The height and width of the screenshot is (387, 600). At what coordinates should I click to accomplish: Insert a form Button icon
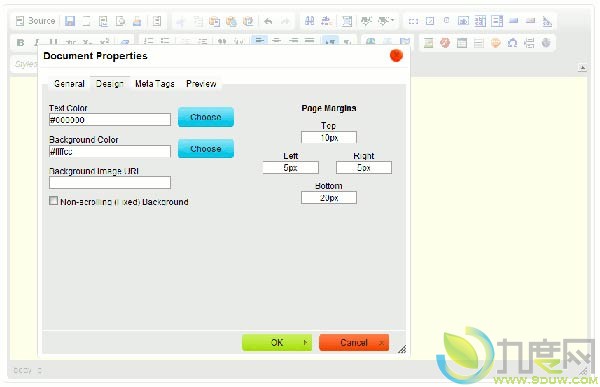tap(514, 21)
